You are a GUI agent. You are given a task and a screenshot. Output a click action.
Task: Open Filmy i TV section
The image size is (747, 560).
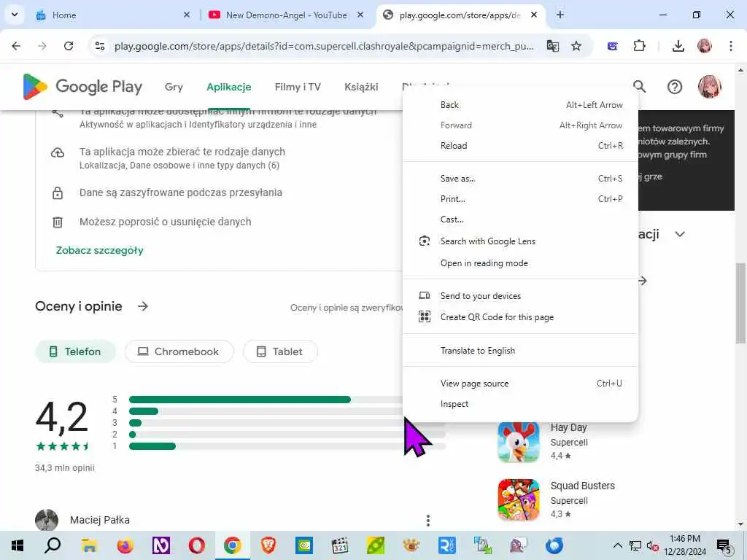tap(298, 87)
